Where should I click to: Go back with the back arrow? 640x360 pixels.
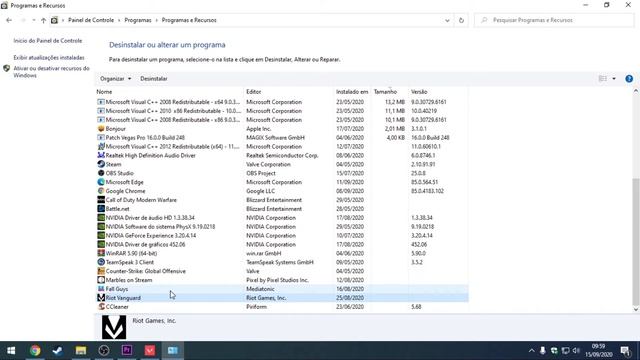coord(9,20)
